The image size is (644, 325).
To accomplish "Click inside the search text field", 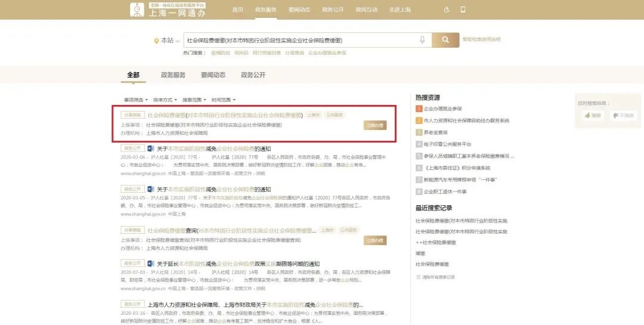I will click(x=298, y=40).
